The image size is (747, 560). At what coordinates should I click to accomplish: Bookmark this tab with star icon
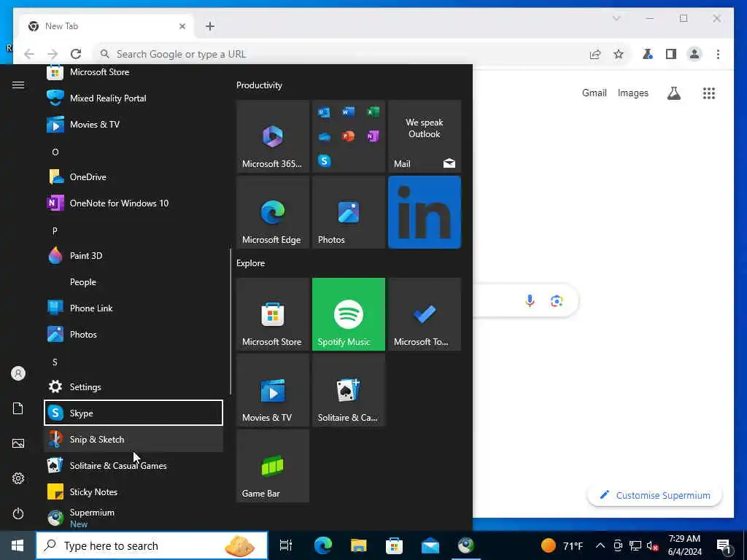(x=619, y=54)
